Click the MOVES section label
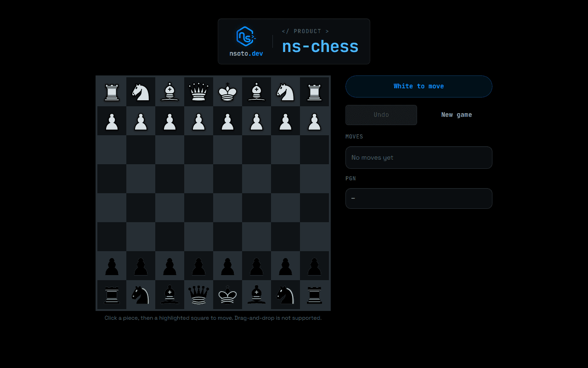The image size is (588, 368). pyautogui.click(x=354, y=137)
